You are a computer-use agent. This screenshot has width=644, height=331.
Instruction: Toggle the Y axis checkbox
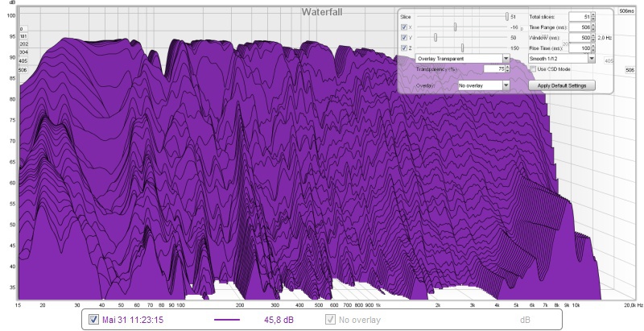point(404,37)
